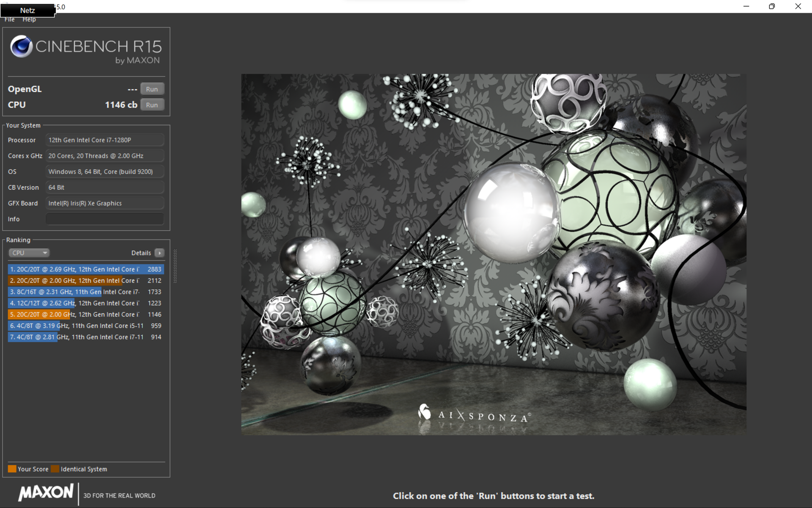This screenshot has height=508, width=812.
Task: Select rank 7 i7-11 entry 914
Action: click(85, 337)
